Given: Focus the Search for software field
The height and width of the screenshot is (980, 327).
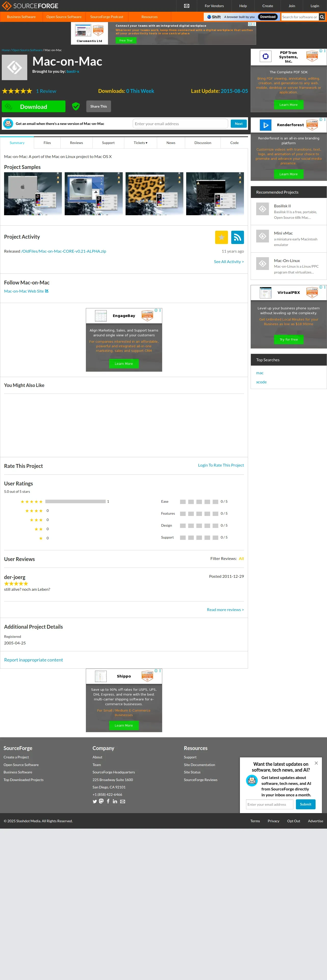Looking at the screenshot, I should pos(300,17).
